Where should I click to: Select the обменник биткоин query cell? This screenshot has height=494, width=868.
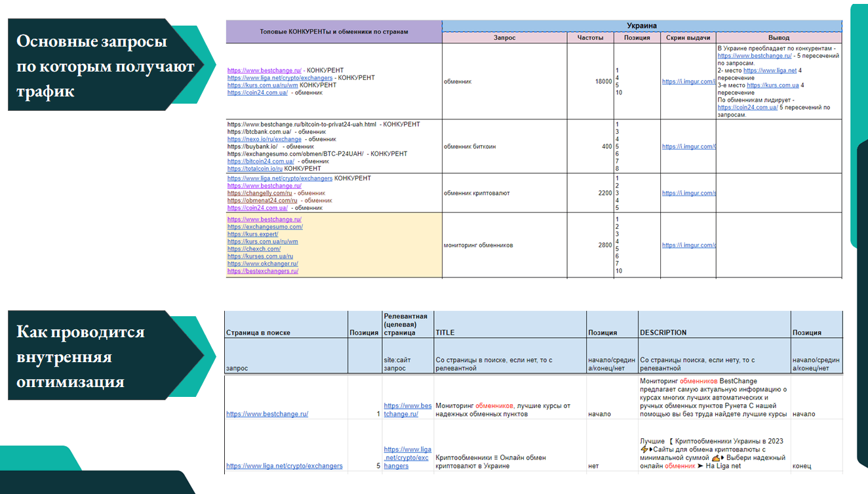(x=505, y=147)
